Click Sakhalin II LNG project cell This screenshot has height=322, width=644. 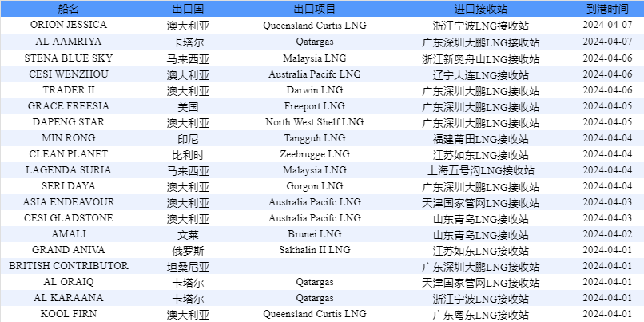point(315,250)
